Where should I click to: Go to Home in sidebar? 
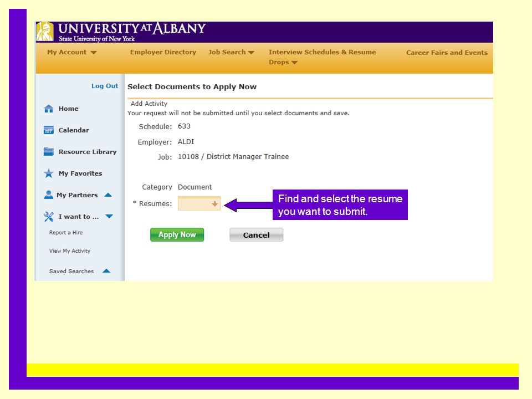click(68, 109)
